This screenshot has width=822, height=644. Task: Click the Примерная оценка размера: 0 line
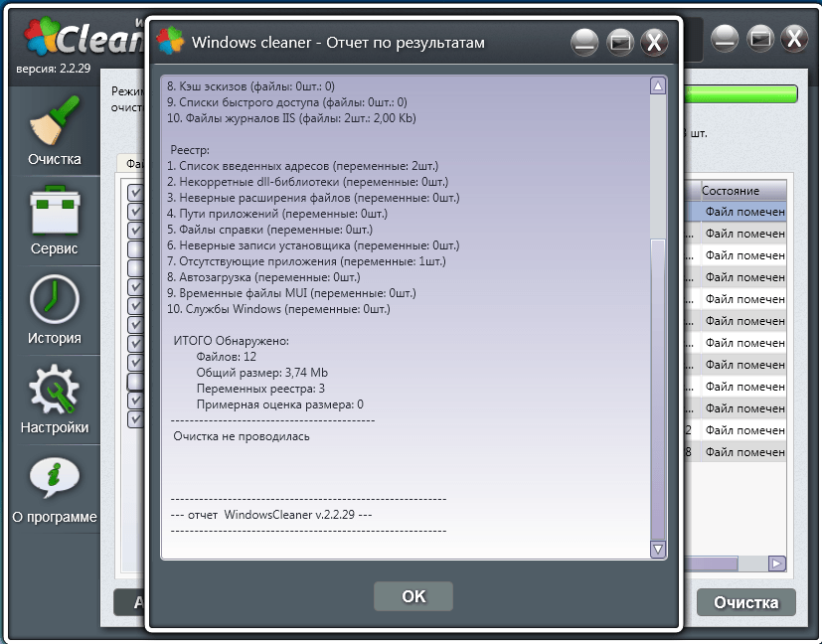pos(280,404)
